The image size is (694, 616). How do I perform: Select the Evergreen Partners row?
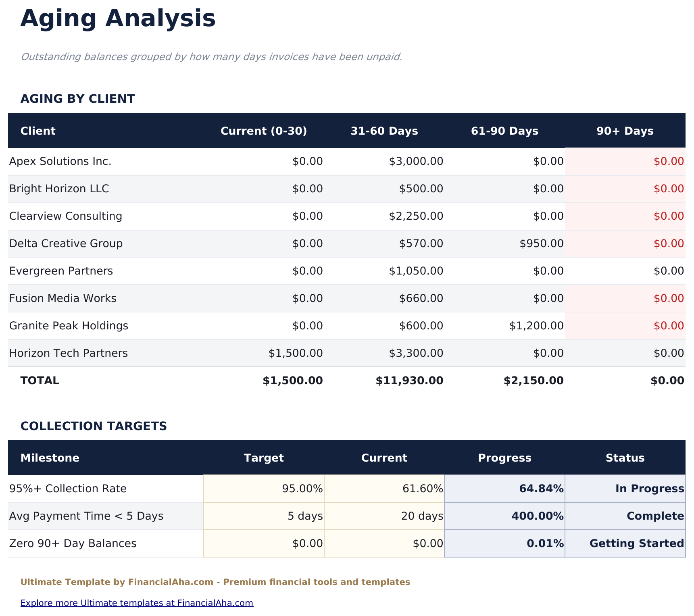[x=61, y=271]
